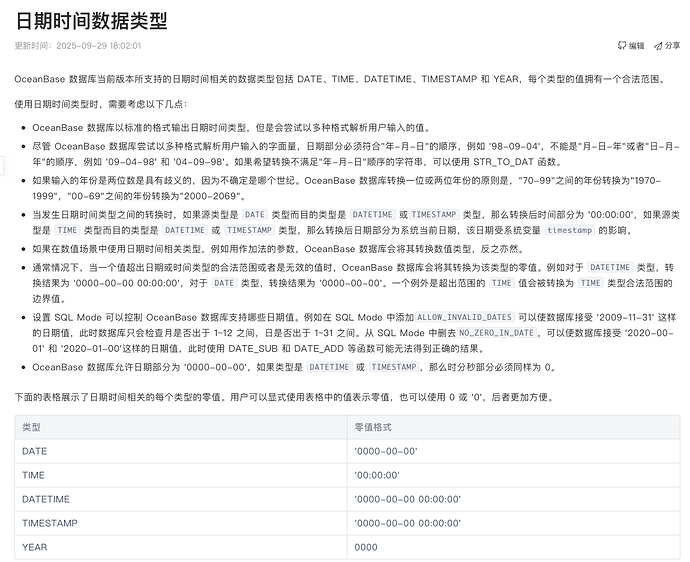Image resolution: width=690 pixels, height=562 pixels.
Task: Click the 分享 text label
Action: [672, 45]
